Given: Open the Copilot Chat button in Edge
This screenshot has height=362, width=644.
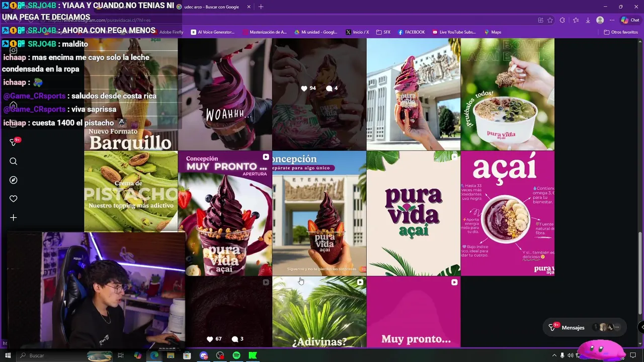Looking at the screenshot, I should point(630,20).
